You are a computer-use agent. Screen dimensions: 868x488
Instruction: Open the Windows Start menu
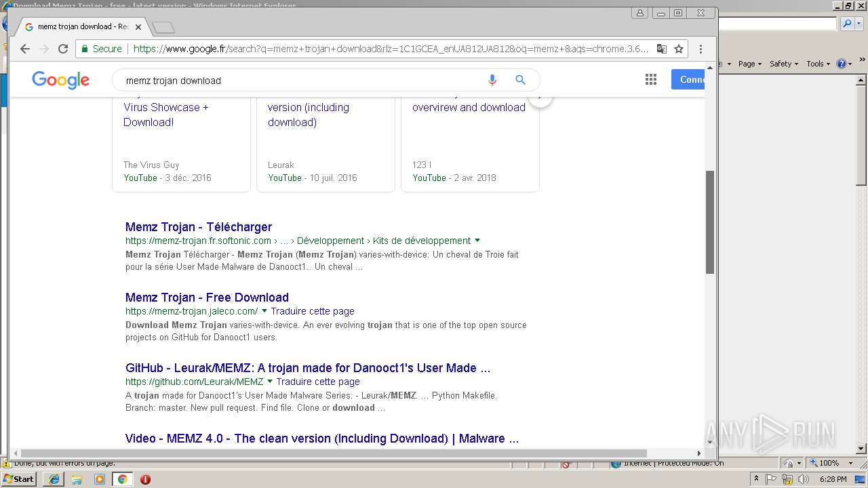19,479
